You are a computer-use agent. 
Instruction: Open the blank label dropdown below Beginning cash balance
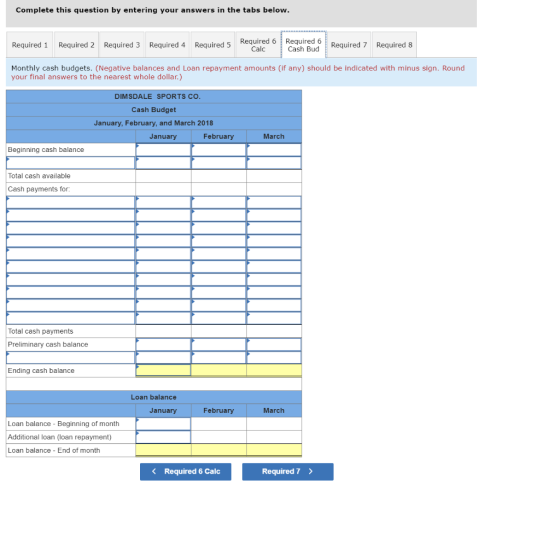point(70,163)
